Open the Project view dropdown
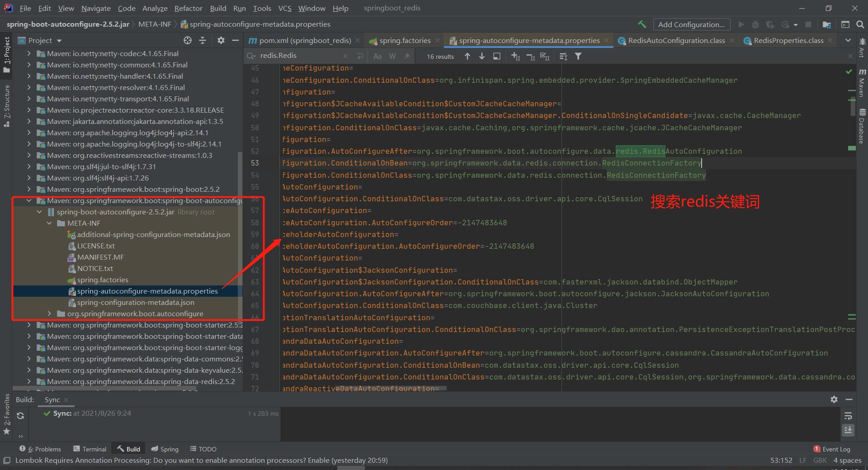868x470 pixels. pyautogui.click(x=40, y=40)
